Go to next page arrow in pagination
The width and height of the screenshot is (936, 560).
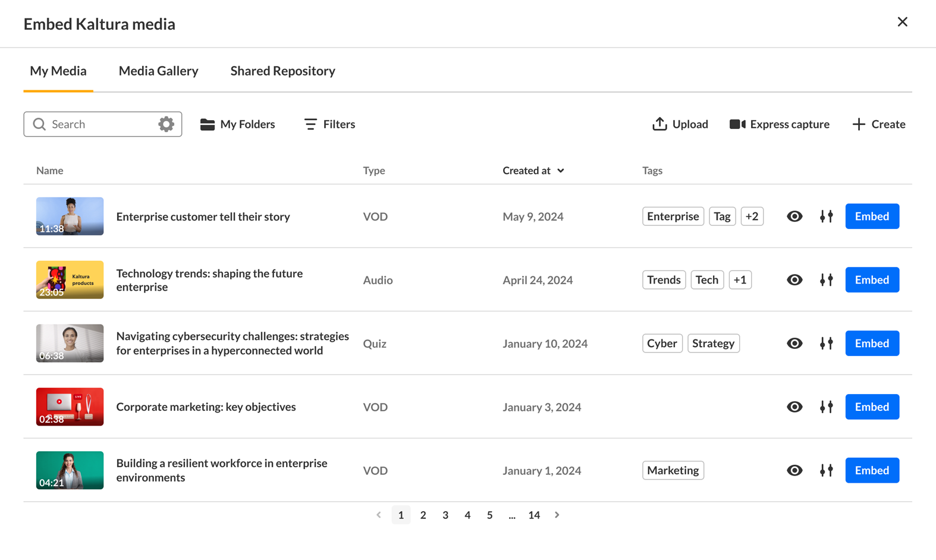[x=557, y=515]
